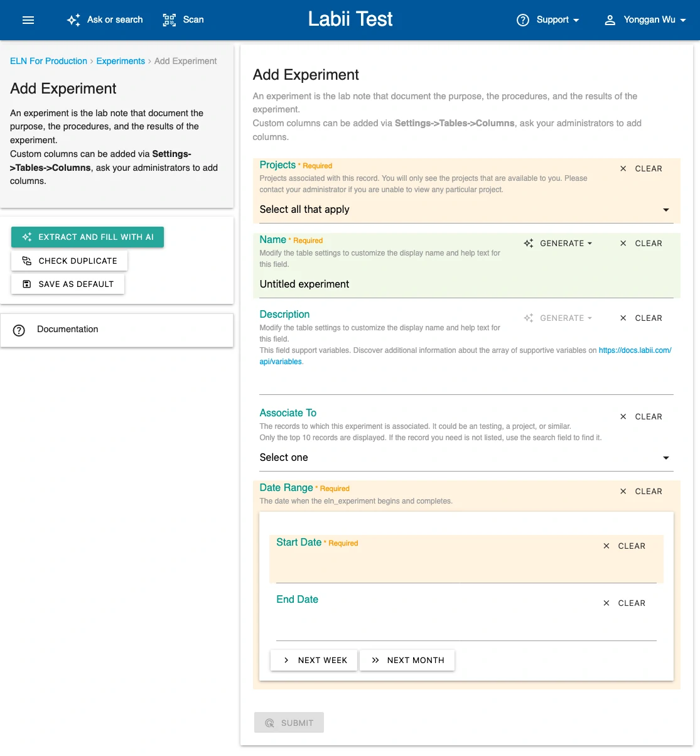Screen dimensions: 700x756
Task: Clear the Projects field using X icon
Action: pos(623,169)
